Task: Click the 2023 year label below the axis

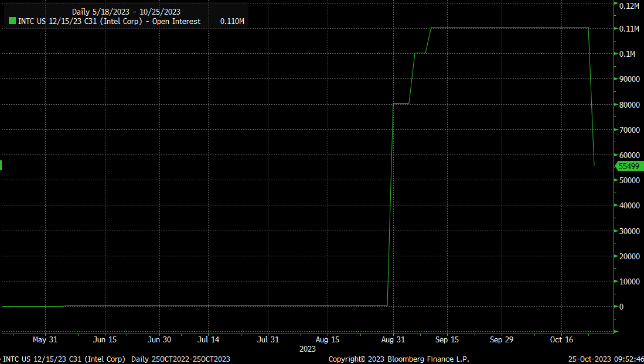Action: 307,349
